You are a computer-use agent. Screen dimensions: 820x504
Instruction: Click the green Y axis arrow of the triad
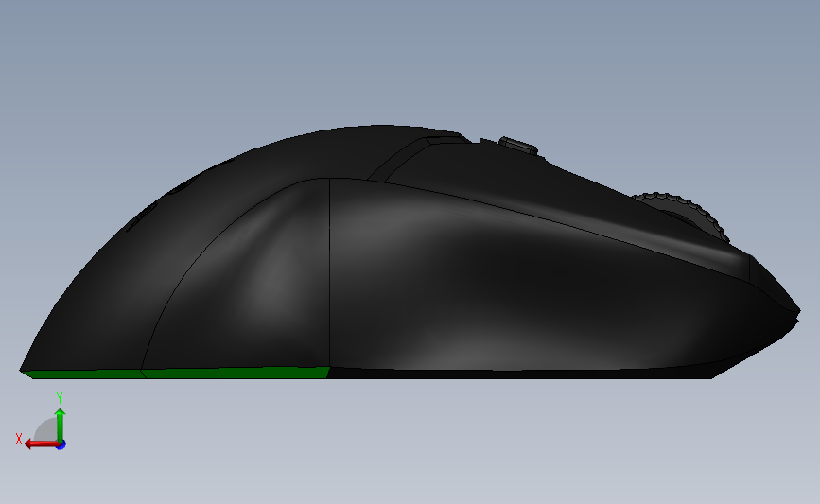coord(61,426)
